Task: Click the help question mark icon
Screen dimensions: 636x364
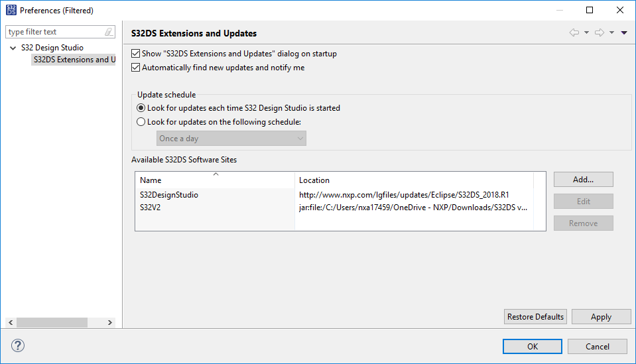Action: click(x=18, y=345)
